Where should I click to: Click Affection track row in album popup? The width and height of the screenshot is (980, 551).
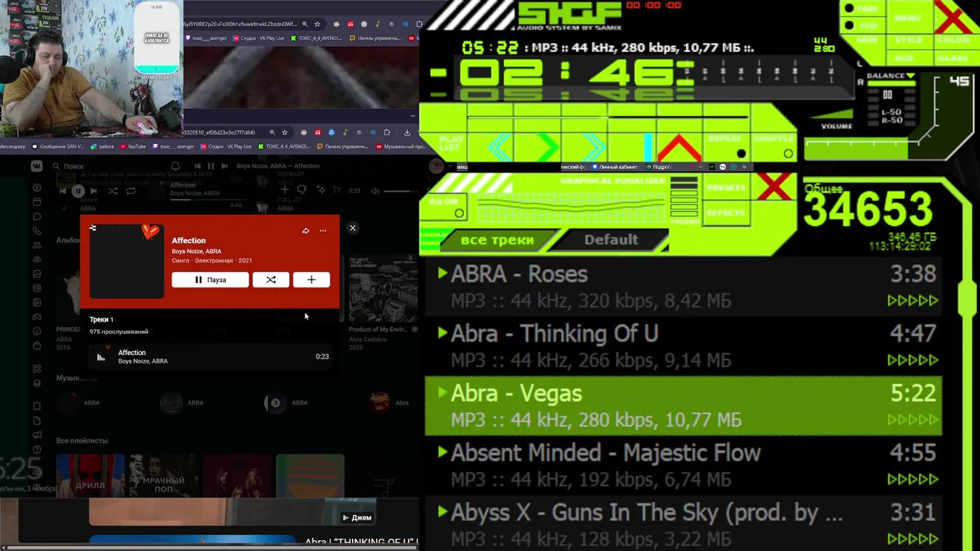click(x=210, y=357)
